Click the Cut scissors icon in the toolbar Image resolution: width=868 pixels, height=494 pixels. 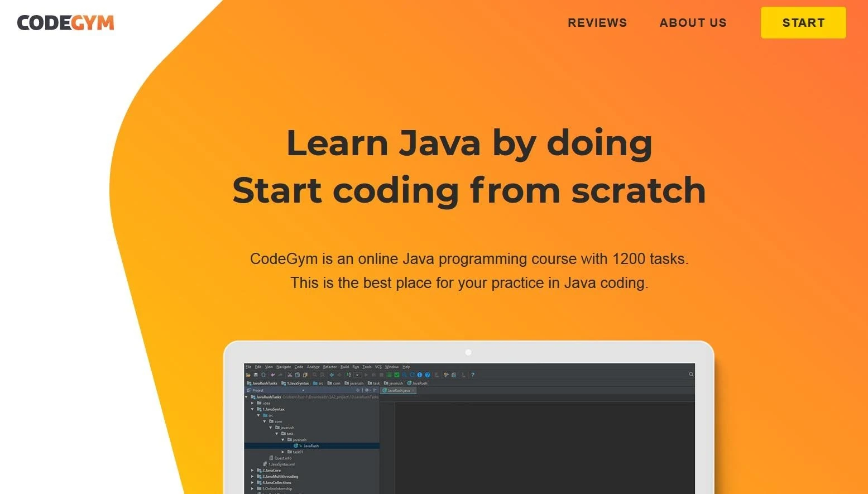pyautogui.click(x=290, y=375)
